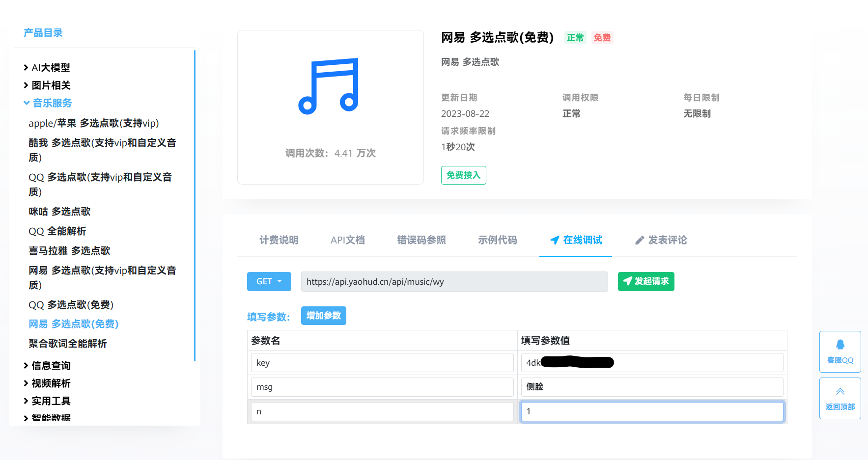Click the n parameter name field
Image resolution: width=868 pixels, height=460 pixels.
[x=382, y=411]
